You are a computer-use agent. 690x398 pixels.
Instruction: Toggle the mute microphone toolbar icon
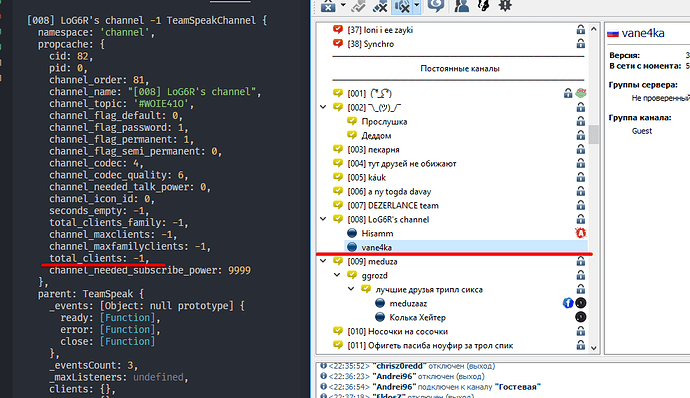coord(380,6)
